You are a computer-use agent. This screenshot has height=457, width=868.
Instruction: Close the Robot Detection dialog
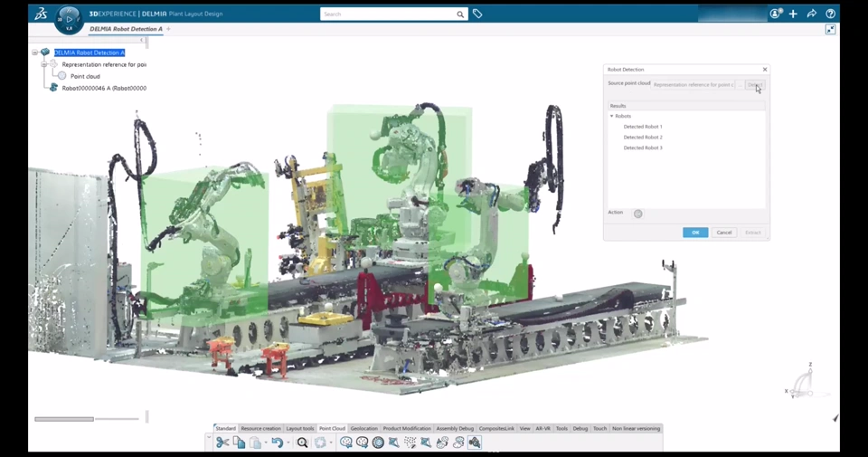[x=765, y=70]
